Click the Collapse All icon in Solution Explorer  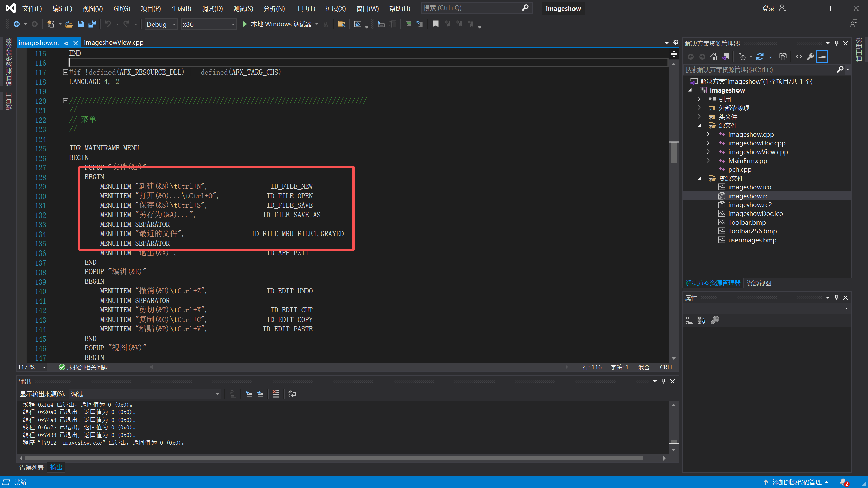tap(771, 57)
